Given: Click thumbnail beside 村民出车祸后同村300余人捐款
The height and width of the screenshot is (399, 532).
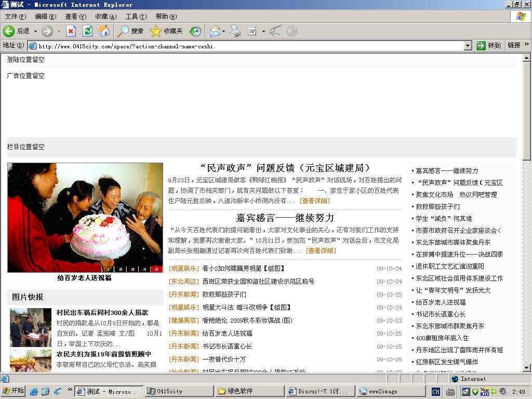Looking at the screenshot, I should point(31,327).
